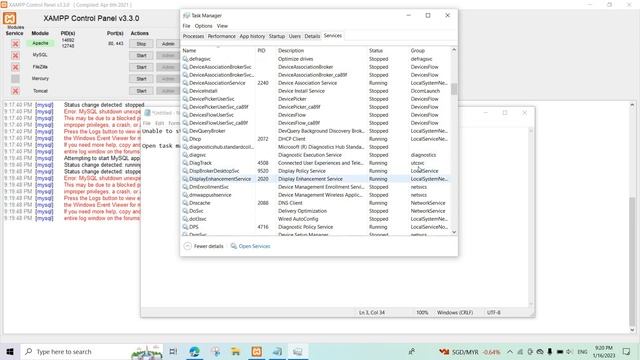Click the service icon beside DPS

185,227
